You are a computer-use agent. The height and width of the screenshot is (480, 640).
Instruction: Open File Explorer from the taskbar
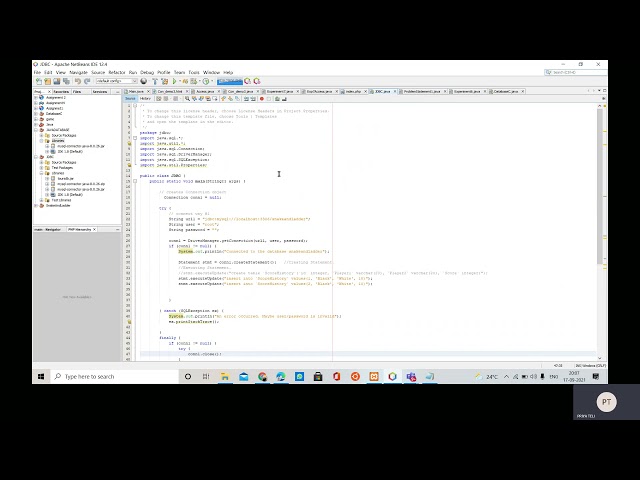[224, 376]
